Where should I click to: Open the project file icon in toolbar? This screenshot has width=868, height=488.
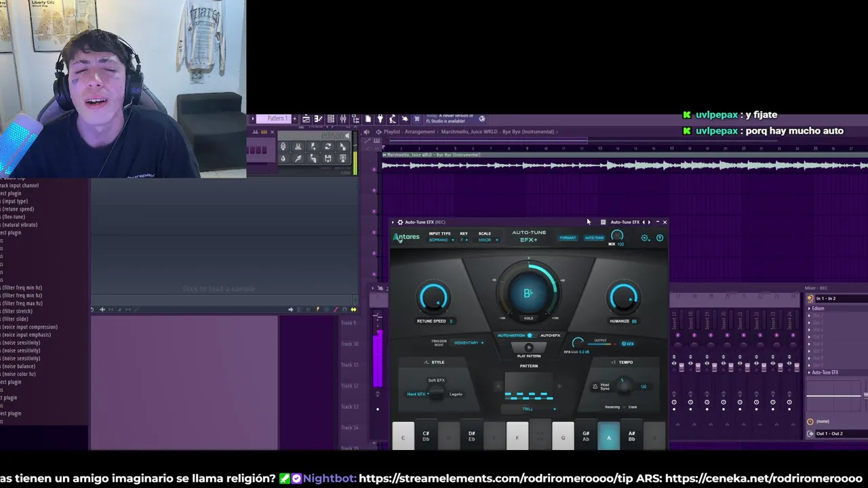(368, 119)
